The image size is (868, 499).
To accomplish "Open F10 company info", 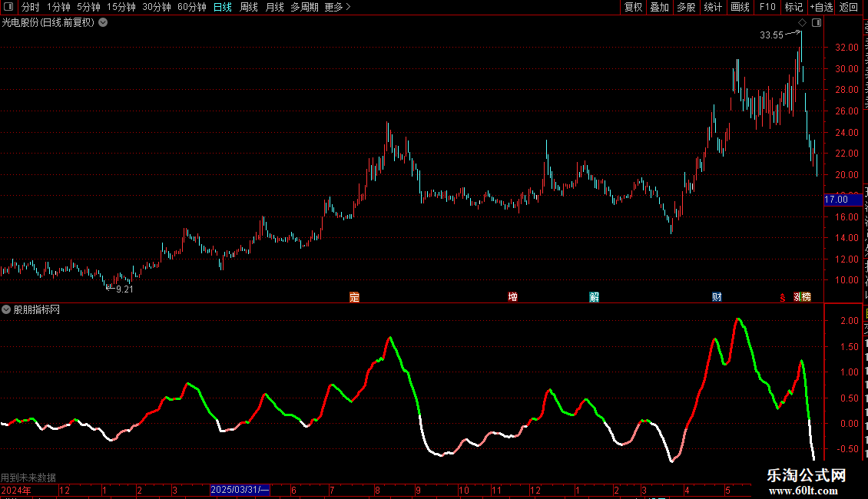I will click(x=767, y=7).
